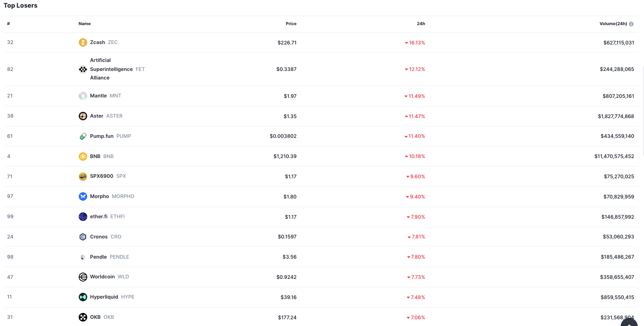
Task: Click the SPX6900 coin logo icon
Action: coord(83,176)
